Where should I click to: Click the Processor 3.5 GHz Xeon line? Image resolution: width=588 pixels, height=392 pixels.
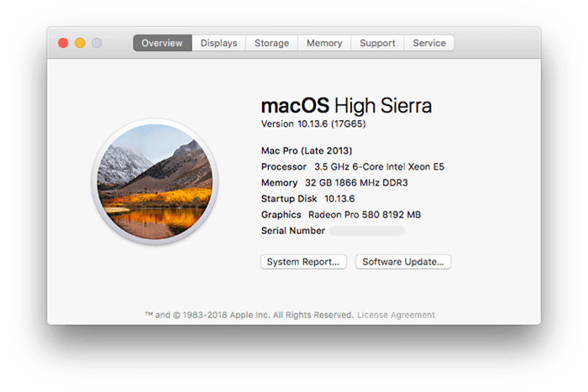(x=353, y=166)
